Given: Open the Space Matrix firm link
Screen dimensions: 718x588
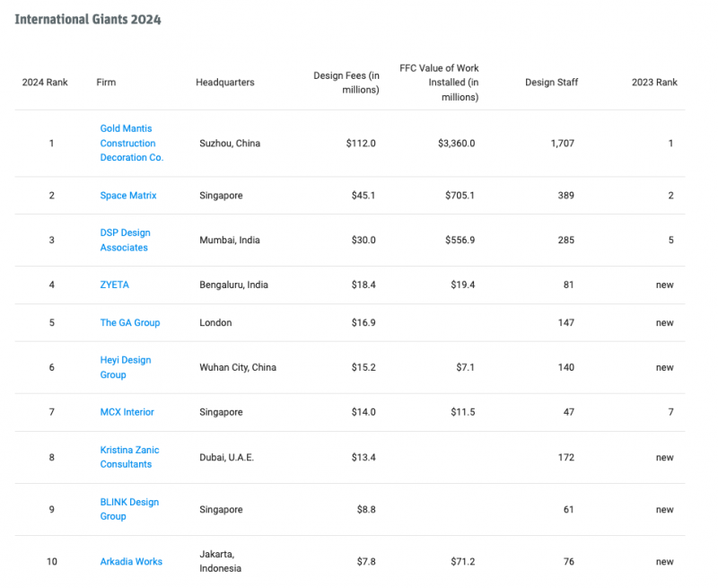Looking at the screenshot, I should pos(128,196).
